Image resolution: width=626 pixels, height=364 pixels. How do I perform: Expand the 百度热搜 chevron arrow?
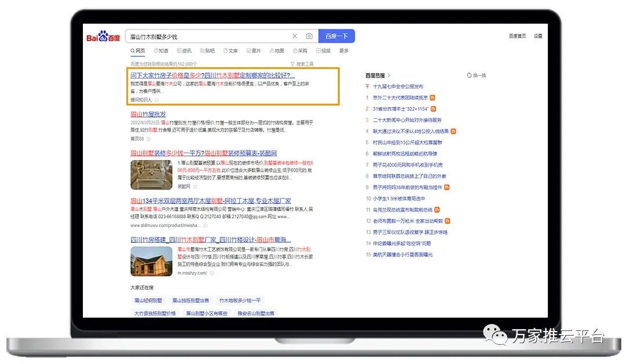click(389, 75)
